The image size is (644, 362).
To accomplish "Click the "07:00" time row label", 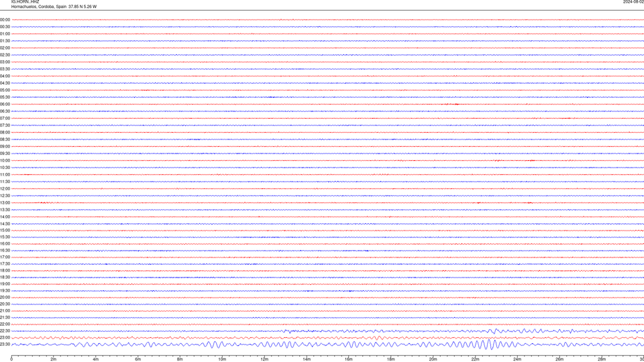I will pyautogui.click(x=5, y=118).
